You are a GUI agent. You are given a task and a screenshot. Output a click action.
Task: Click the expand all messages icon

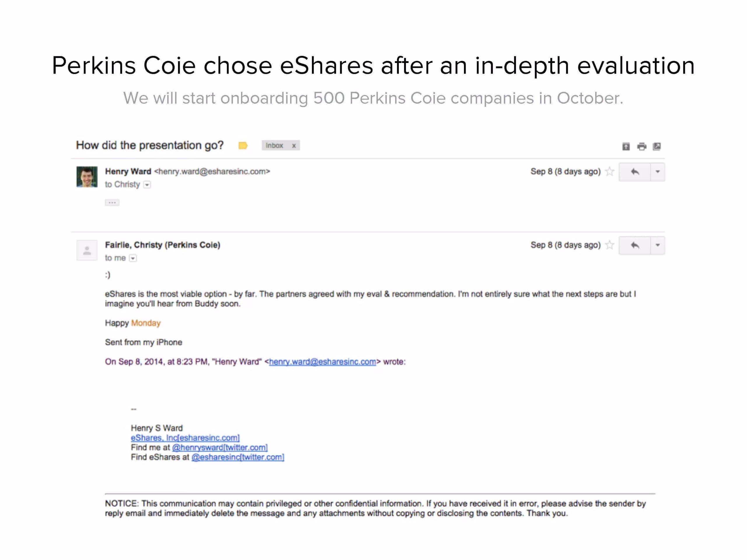[626, 146]
